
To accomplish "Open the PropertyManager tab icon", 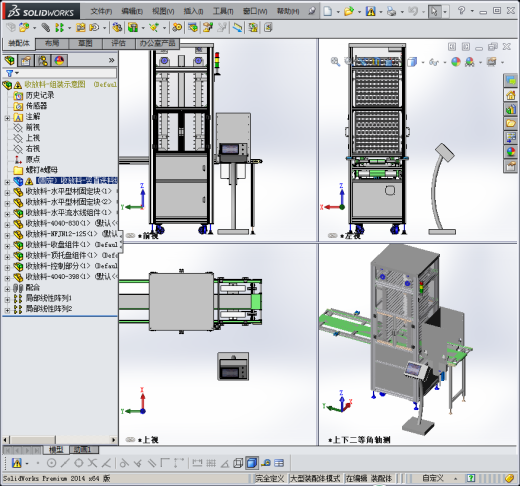I will pyautogui.click(x=26, y=61).
